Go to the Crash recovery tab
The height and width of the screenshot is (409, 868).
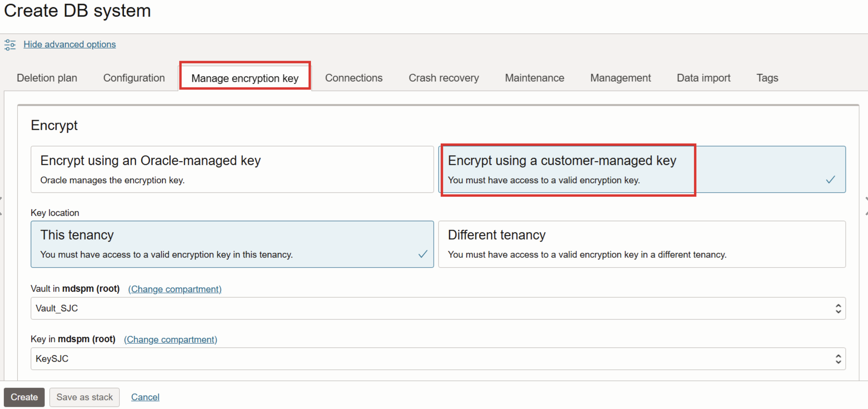443,78
